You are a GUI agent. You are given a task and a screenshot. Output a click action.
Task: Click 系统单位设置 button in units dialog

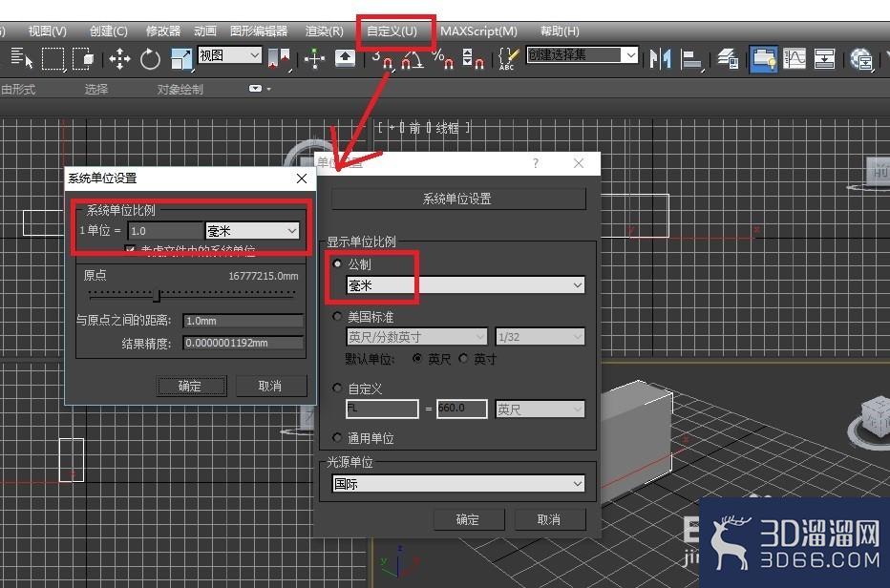coord(458,199)
